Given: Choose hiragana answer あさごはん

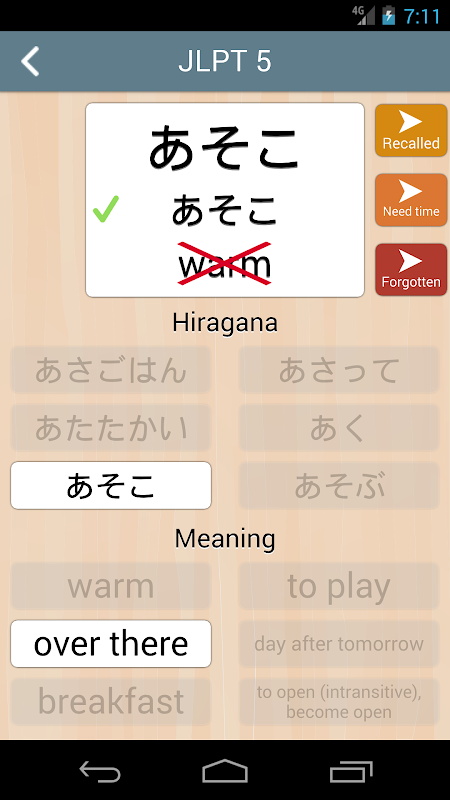Looking at the screenshot, I should point(111,370).
